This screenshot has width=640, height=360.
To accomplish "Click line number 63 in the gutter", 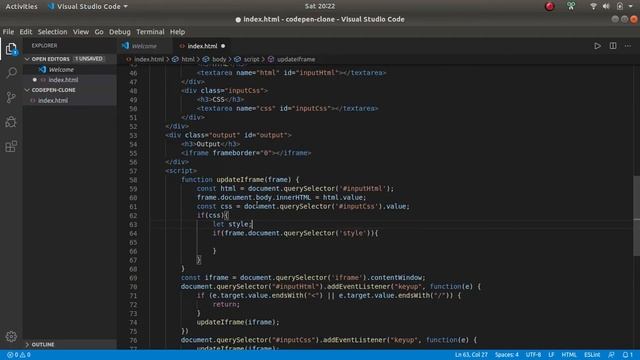I will click(x=133, y=224).
